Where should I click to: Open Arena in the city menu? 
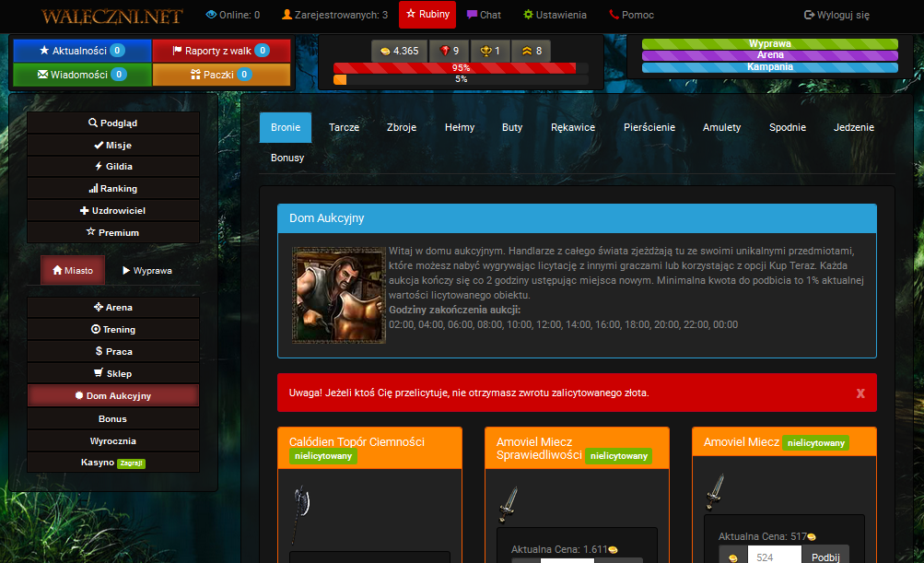113,307
